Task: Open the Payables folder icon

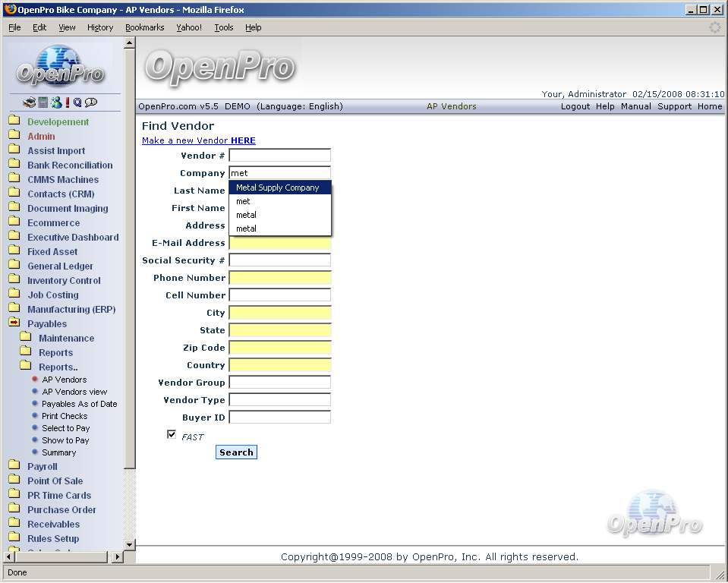Action: [x=14, y=323]
